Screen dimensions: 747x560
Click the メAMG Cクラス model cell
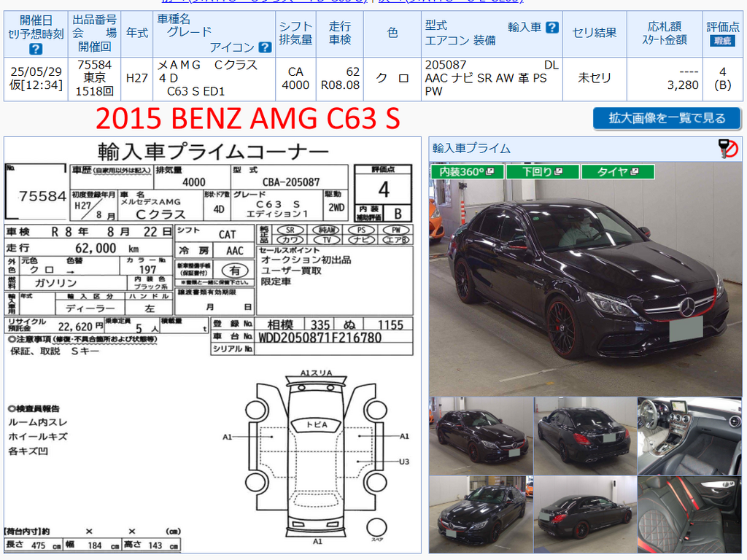point(214,79)
